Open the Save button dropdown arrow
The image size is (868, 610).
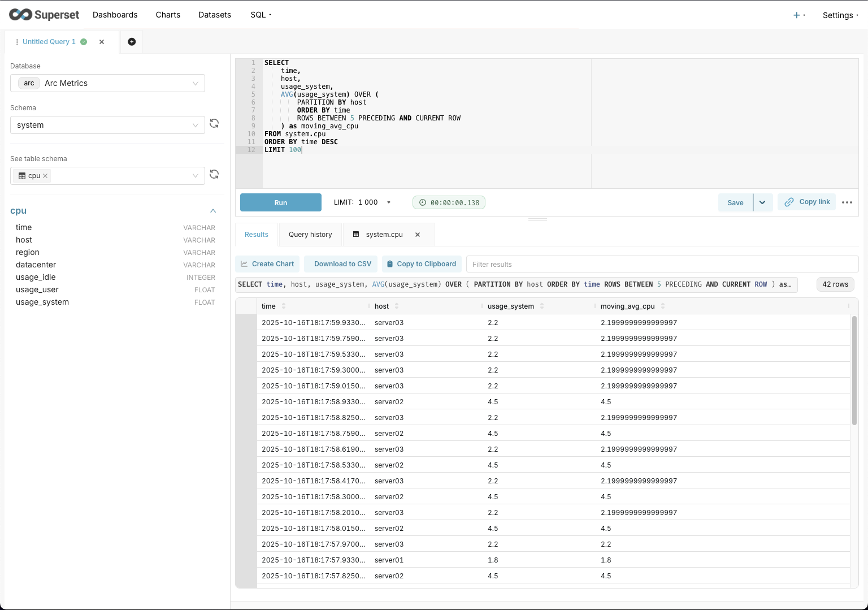(x=762, y=202)
